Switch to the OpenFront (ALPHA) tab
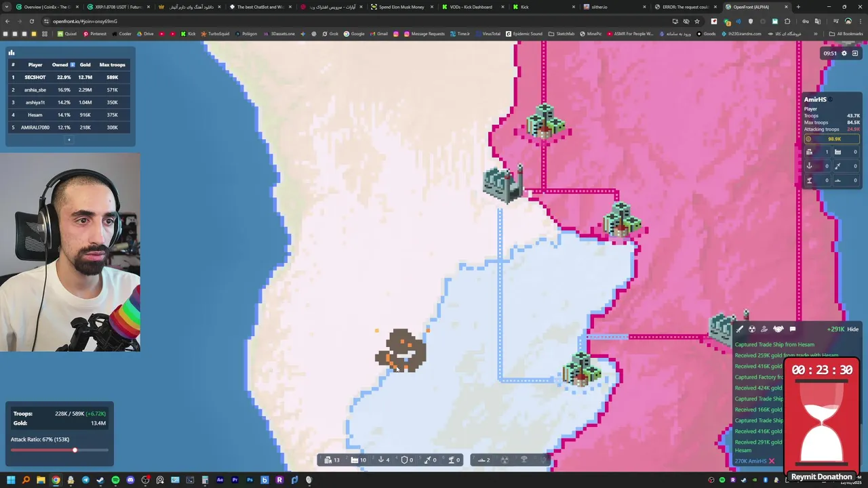This screenshot has height=488, width=868. point(755,7)
